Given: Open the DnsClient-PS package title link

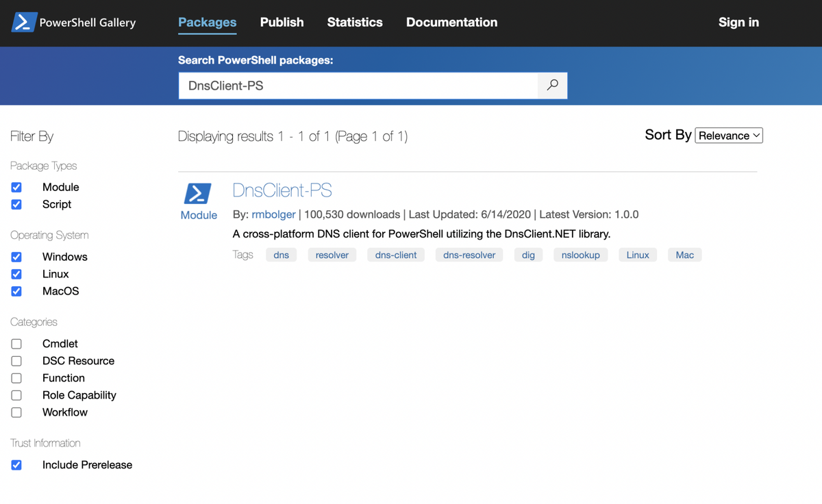Looking at the screenshot, I should (x=282, y=190).
